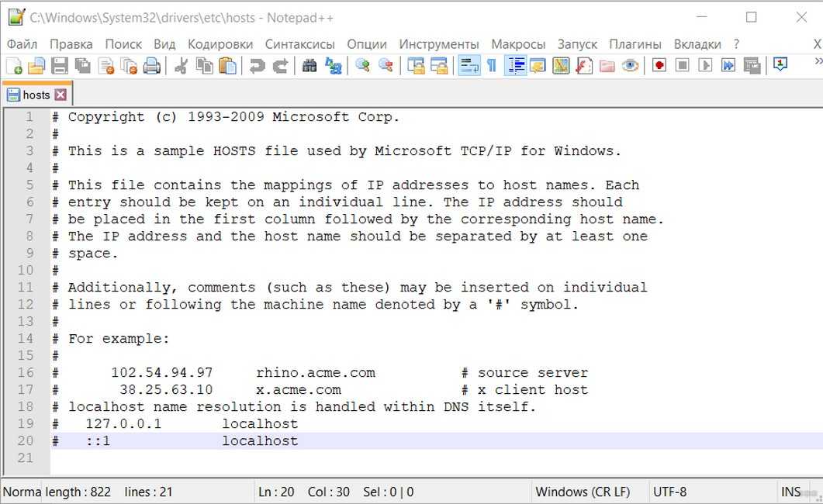Click the Undo arrow icon
Screen dimensions: 823x504
coord(256,66)
